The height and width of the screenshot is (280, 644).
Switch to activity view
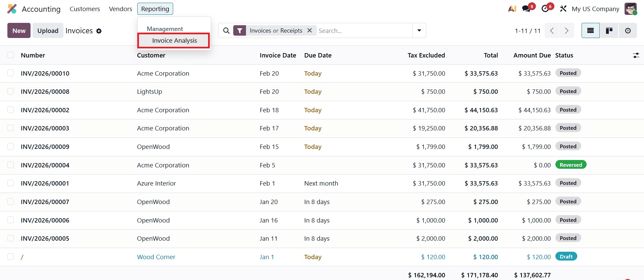(x=628, y=31)
